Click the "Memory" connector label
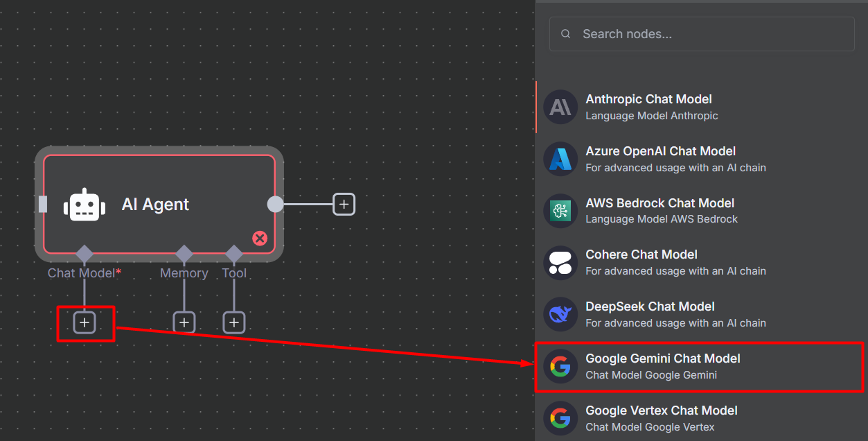Screen dimensions: 868x441 [184, 273]
